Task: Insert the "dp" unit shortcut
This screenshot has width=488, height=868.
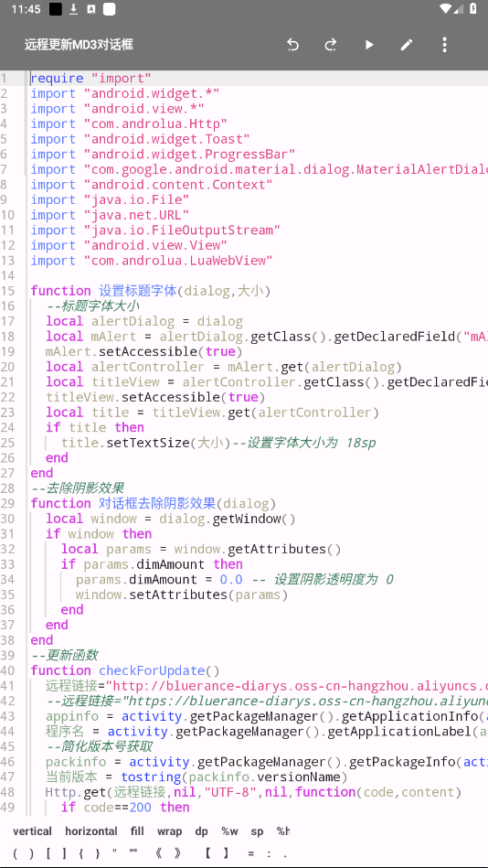Action: click(201, 830)
